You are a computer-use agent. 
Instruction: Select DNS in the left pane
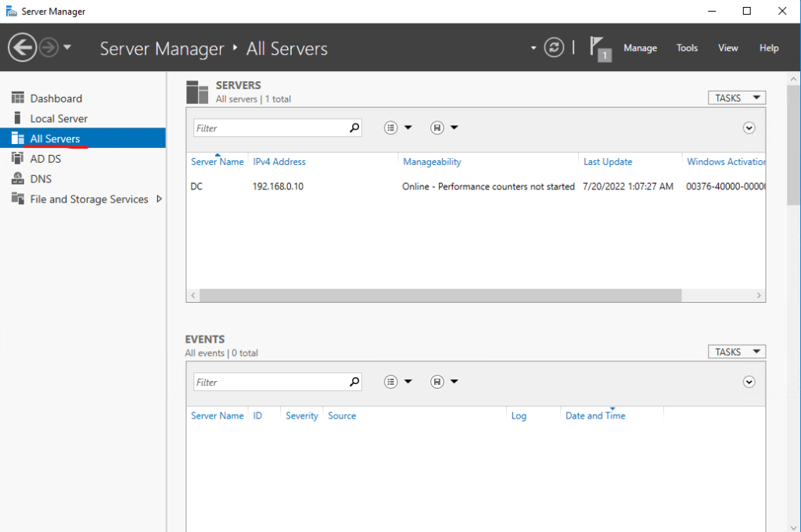tap(45, 178)
